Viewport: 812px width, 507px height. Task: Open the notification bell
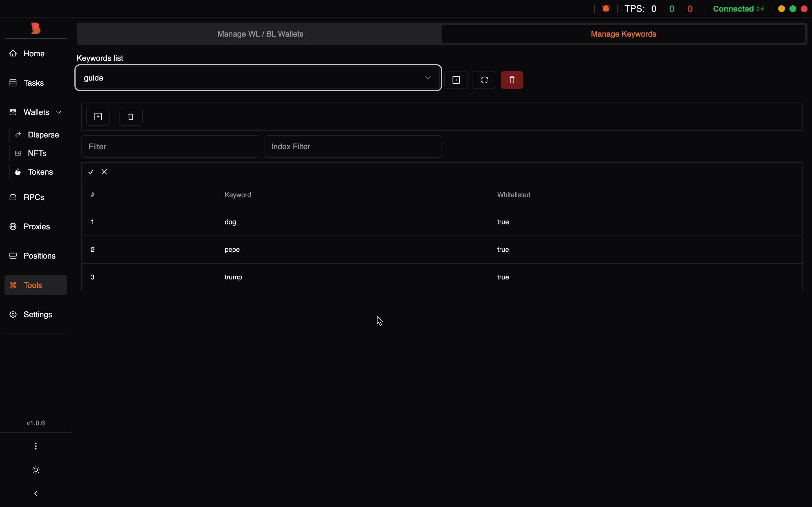click(606, 9)
